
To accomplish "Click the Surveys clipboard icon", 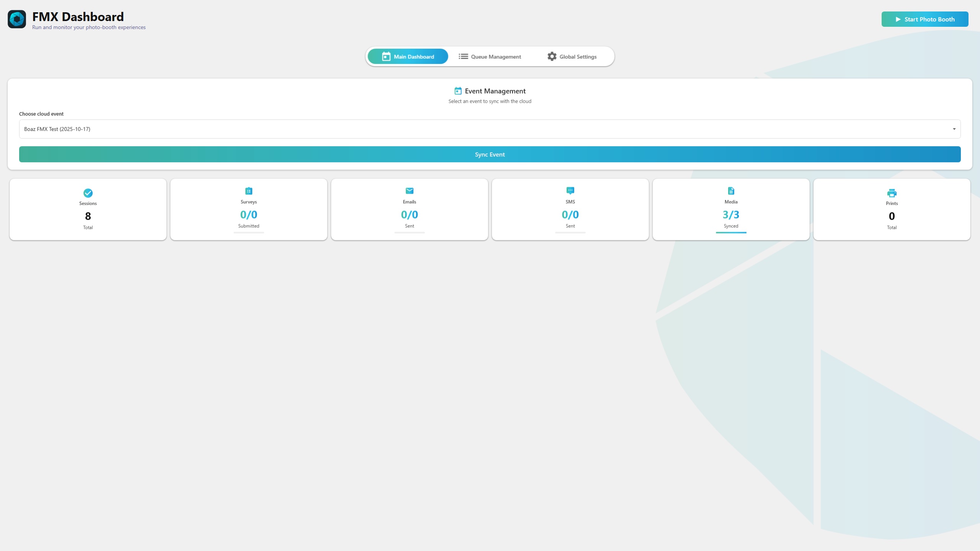I will tap(248, 191).
